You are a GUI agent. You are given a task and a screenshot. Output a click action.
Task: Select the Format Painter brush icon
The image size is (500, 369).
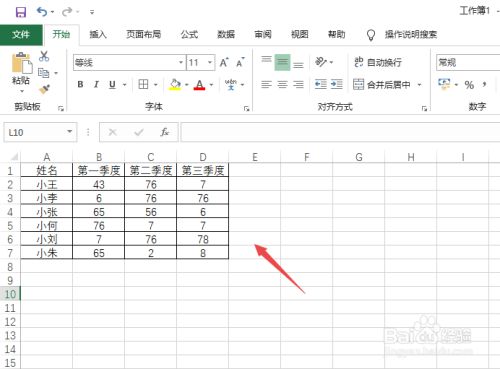44,89
